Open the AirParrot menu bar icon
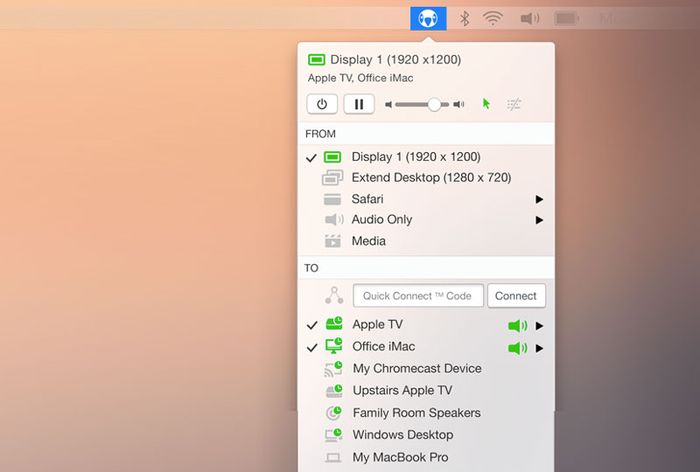Viewport: 700px width, 472px height. pyautogui.click(x=428, y=18)
